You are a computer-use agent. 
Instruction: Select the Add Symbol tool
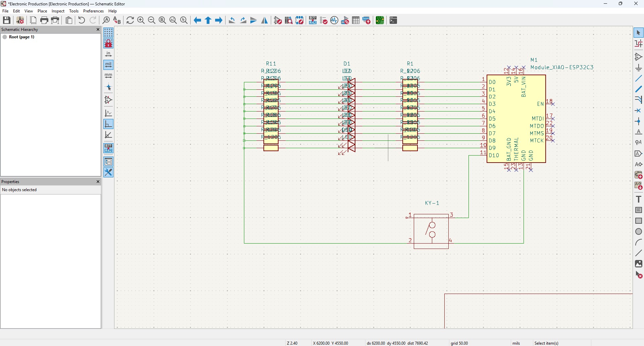tap(639, 57)
